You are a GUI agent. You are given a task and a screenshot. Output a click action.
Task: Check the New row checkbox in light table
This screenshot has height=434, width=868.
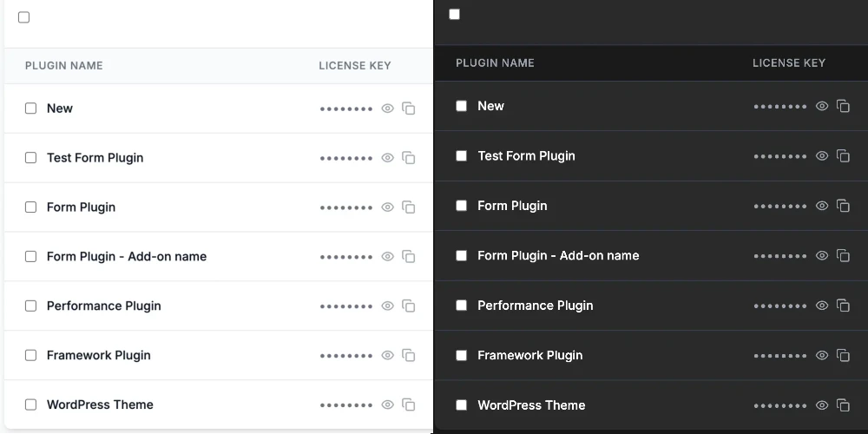[31, 108]
